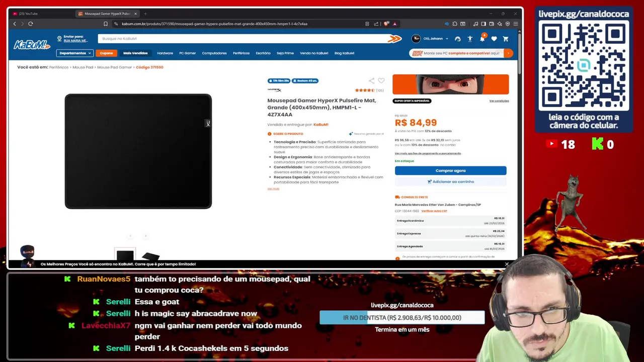Open a new browser tab with plus

[145, 14]
